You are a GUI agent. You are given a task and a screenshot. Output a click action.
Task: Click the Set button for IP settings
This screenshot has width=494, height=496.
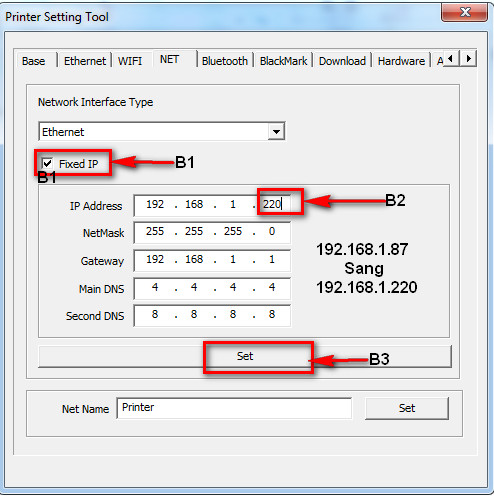coord(245,356)
